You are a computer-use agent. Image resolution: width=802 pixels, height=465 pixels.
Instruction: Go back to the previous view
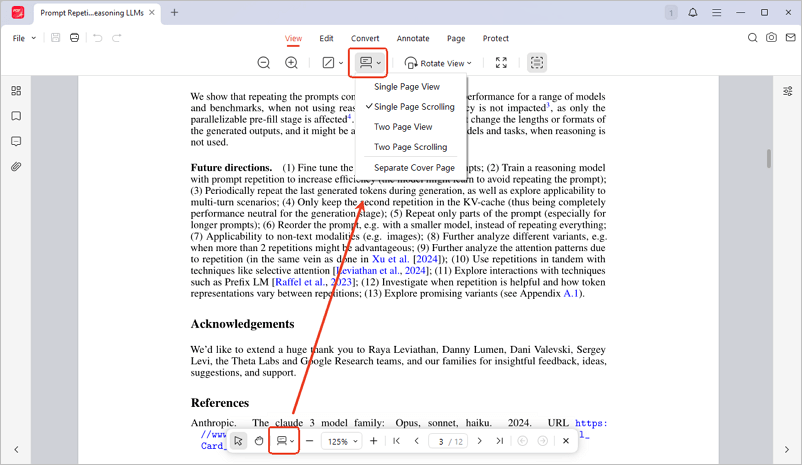pos(522,441)
